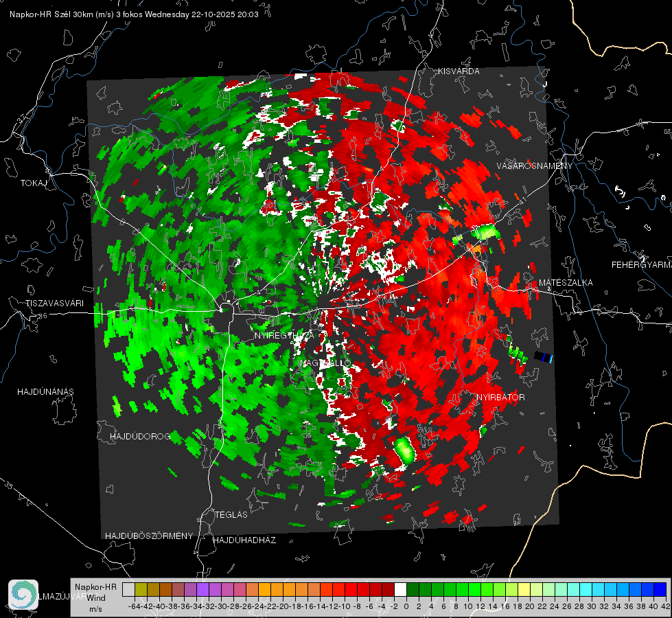
Task: Click the VÁSÁROSNAMÉNY town label
Action: coord(535,166)
